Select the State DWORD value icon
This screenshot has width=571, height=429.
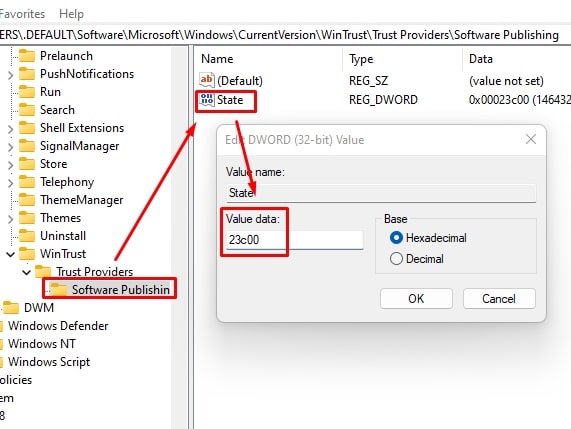tap(207, 100)
